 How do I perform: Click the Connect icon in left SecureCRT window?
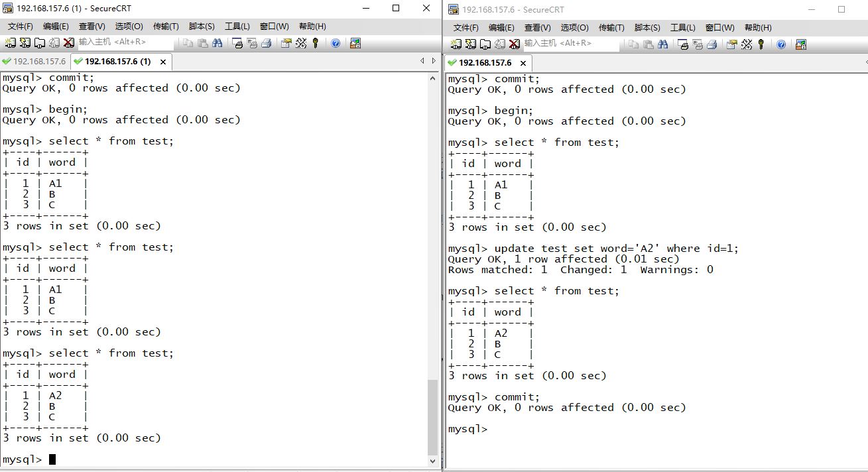[11, 42]
